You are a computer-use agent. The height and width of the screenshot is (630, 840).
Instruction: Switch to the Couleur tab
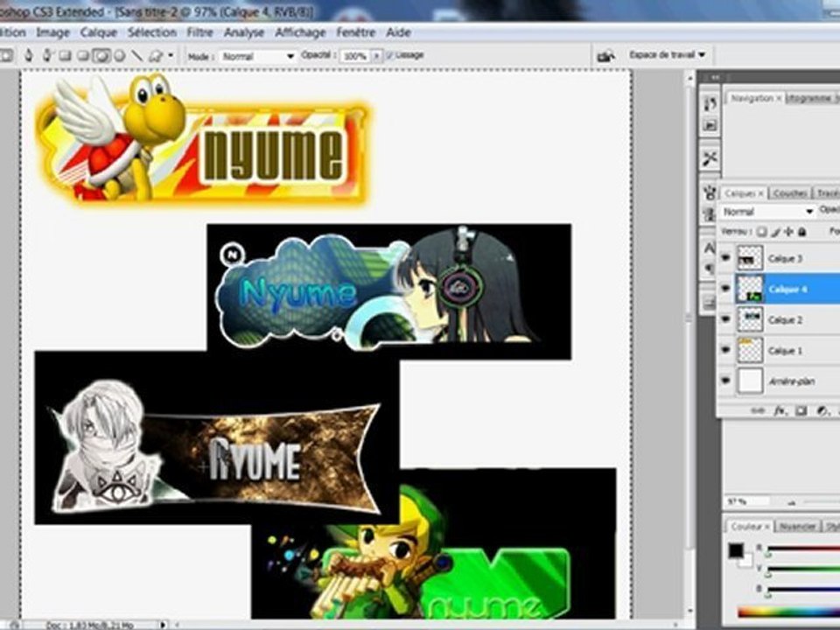pyautogui.click(x=749, y=527)
